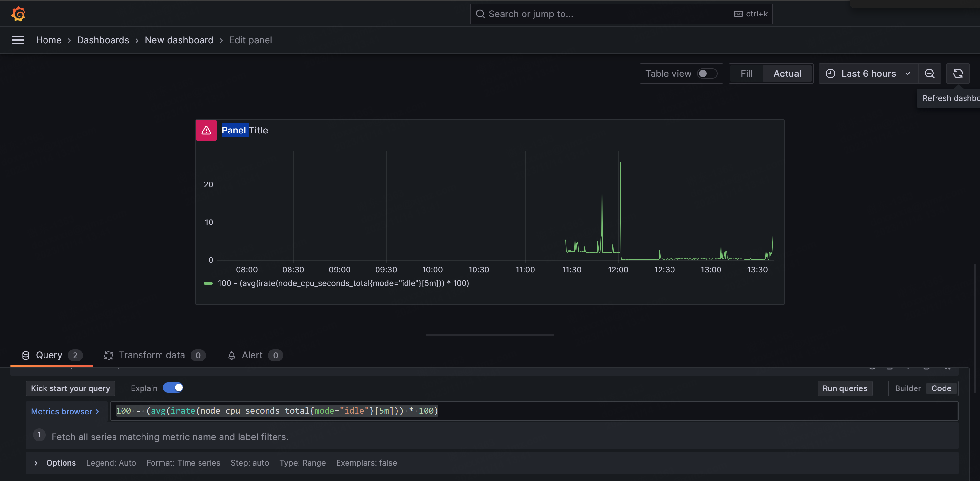980x481 pixels.
Task: Select the Fill display mode
Action: click(x=746, y=74)
